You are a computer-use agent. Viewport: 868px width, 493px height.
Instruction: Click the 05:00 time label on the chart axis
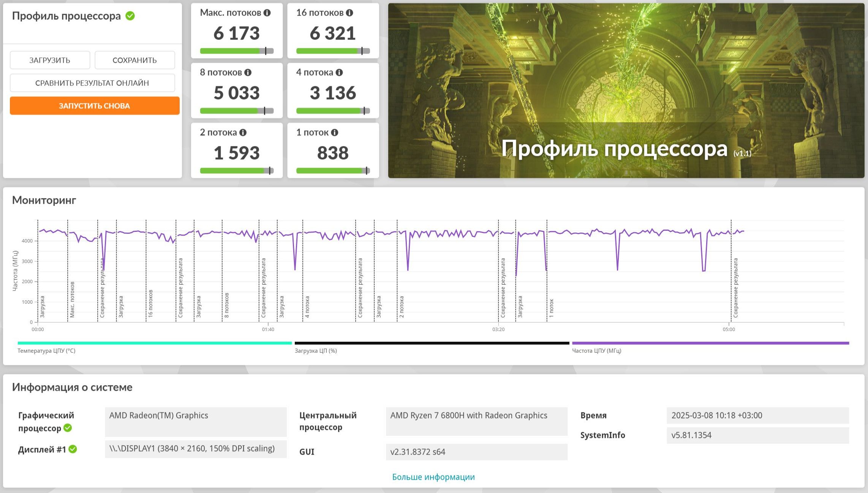pyautogui.click(x=729, y=330)
